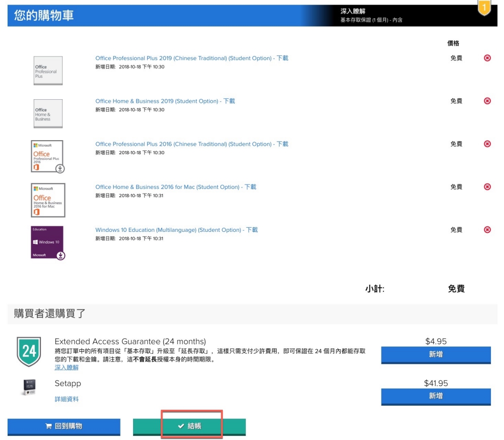Add Setapp to cart with 新增 button
The width and height of the screenshot is (504, 440).
click(x=435, y=396)
